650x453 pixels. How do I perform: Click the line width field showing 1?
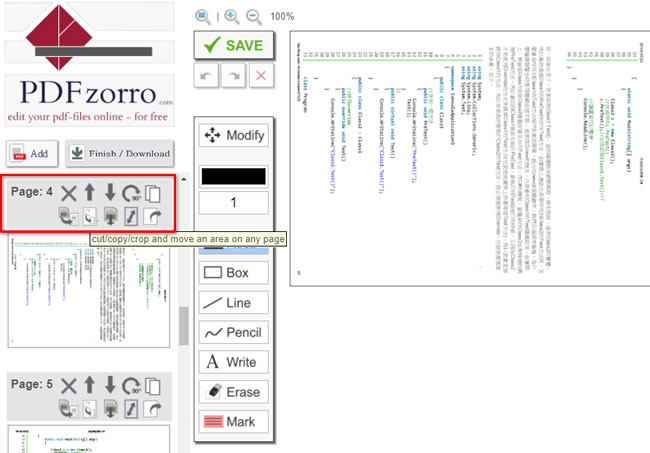[234, 202]
